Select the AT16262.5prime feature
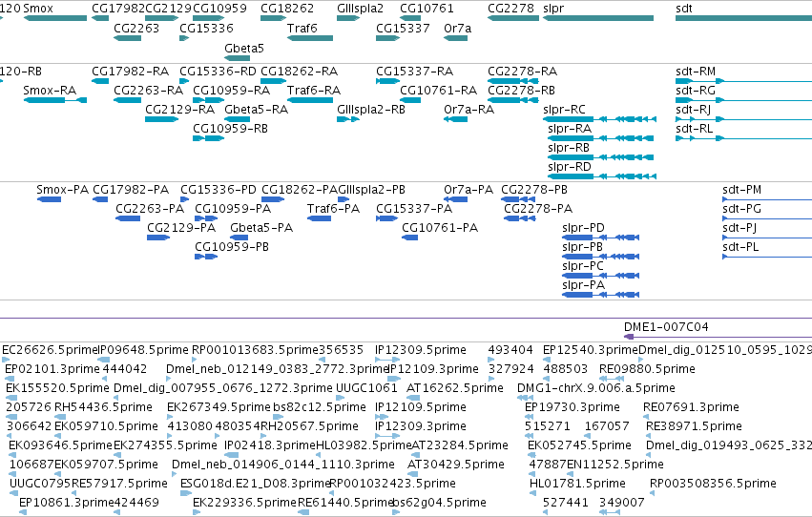Image resolution: width=812 pixels, height=517 pixels. [413, 398]
